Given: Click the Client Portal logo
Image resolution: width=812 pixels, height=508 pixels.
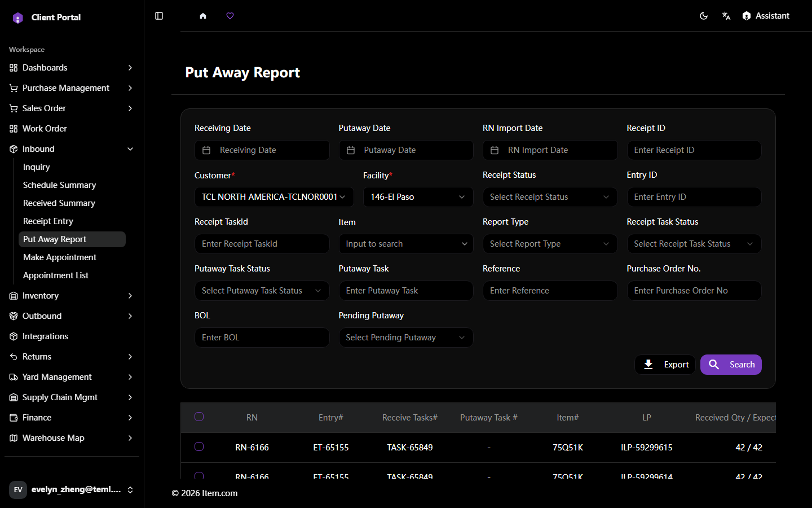Looking at the screenshot, I should click(18, 17).
